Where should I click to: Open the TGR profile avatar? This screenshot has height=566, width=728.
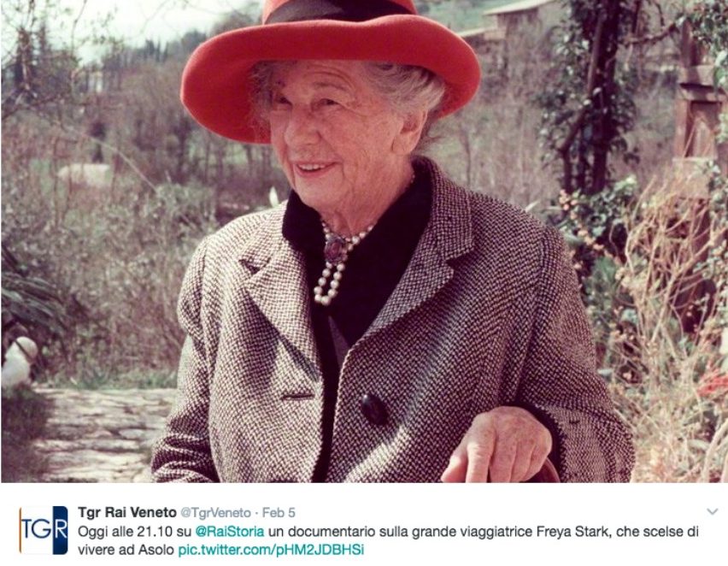coord(44,530)
